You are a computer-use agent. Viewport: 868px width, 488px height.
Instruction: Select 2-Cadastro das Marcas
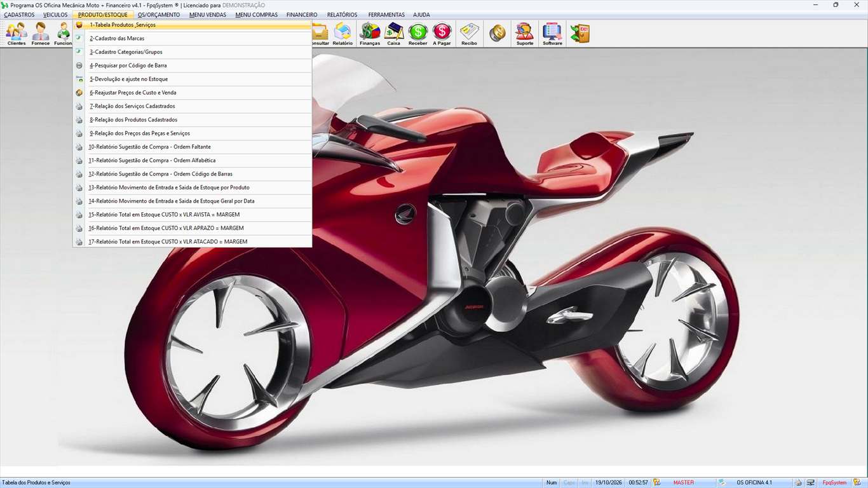[x=193, y=39]
